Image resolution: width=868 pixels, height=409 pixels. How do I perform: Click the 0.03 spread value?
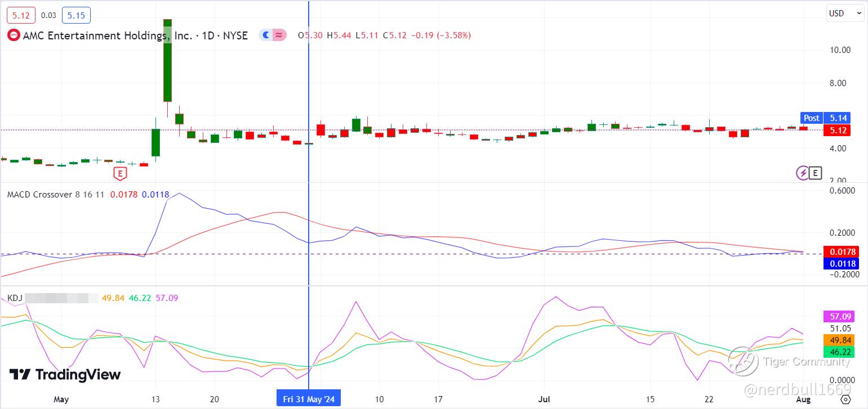(x=48, y=15)
